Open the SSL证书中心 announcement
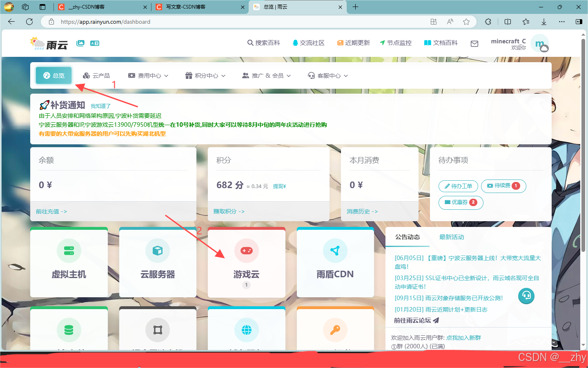Viewport: 588px width, 368px height. (x=467, y=282)
